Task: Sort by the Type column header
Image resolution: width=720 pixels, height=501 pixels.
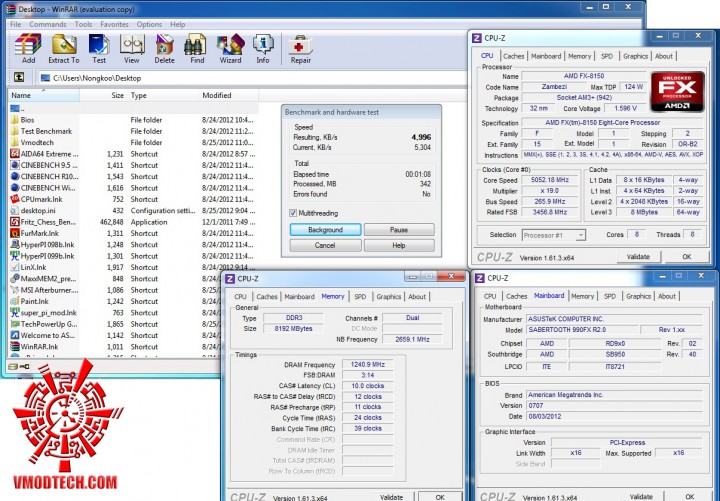Action: [x=163, y=95]
